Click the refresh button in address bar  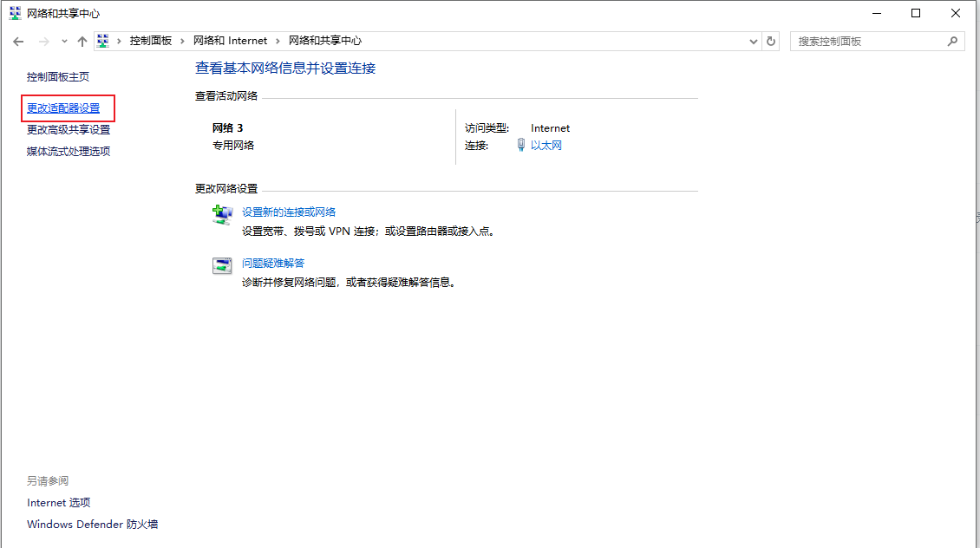[771, 41]
